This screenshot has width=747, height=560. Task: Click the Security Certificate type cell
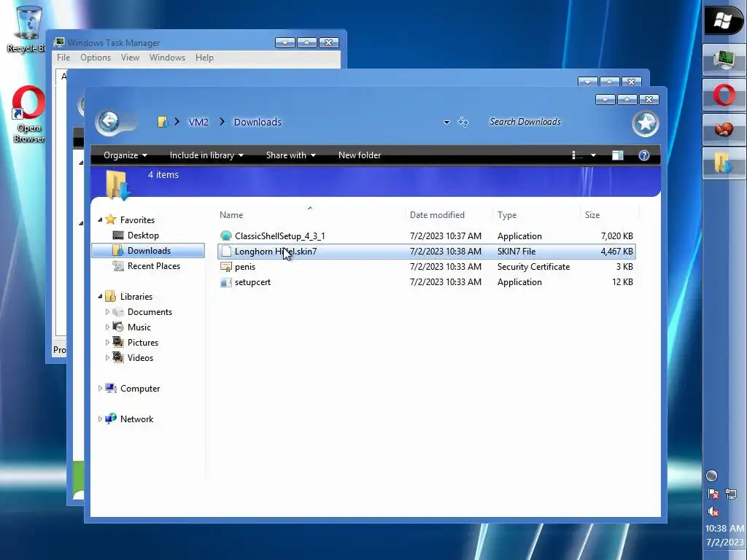pos(533,267)
